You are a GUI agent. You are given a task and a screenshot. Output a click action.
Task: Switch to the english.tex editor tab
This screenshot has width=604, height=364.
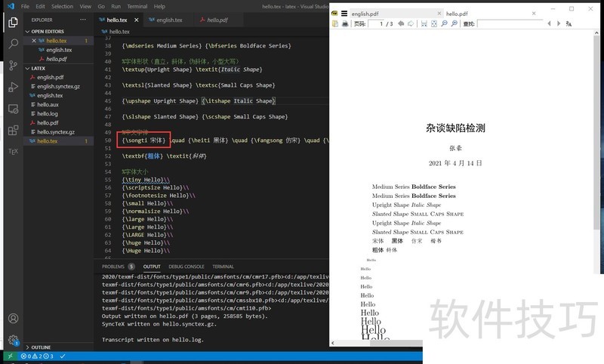tap(168, 20)
